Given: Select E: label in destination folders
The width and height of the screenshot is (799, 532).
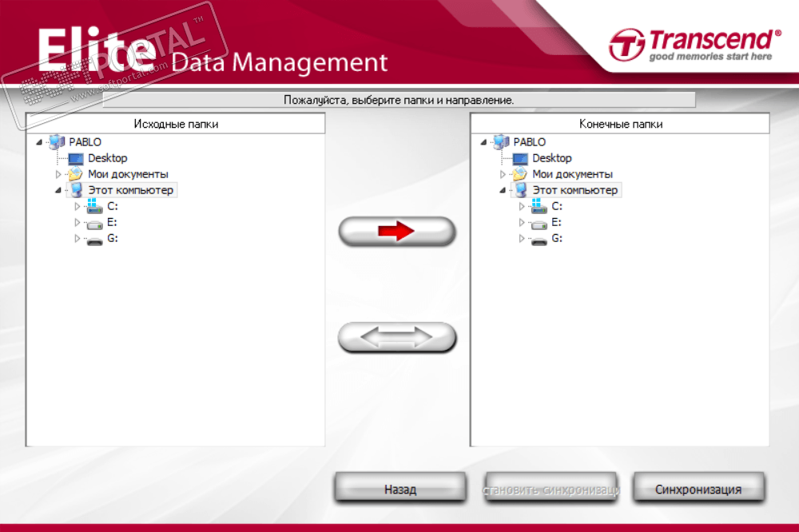Looking at the screenshot, I should point(556,222).
